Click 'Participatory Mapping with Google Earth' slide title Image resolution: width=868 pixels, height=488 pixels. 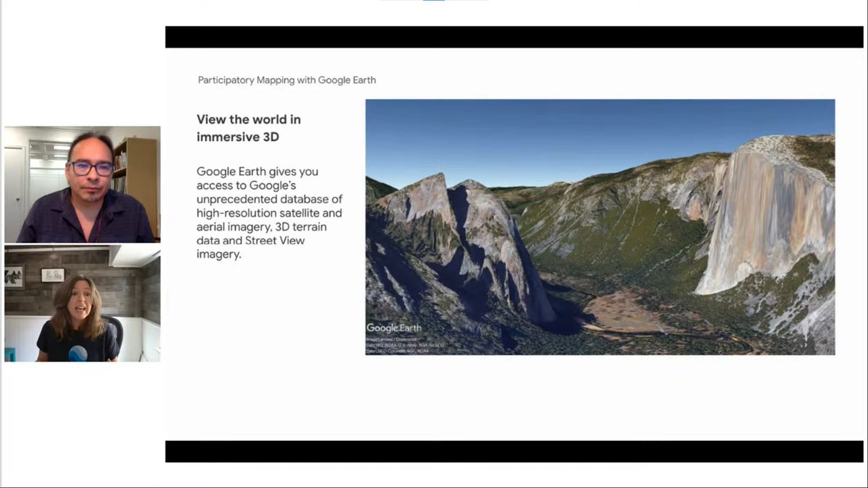286,80
